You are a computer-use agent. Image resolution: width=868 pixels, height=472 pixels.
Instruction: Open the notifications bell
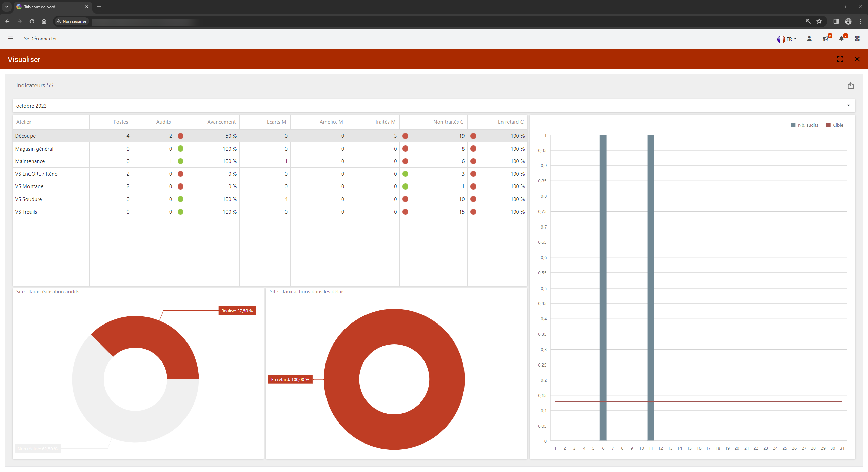coord(841,39)
